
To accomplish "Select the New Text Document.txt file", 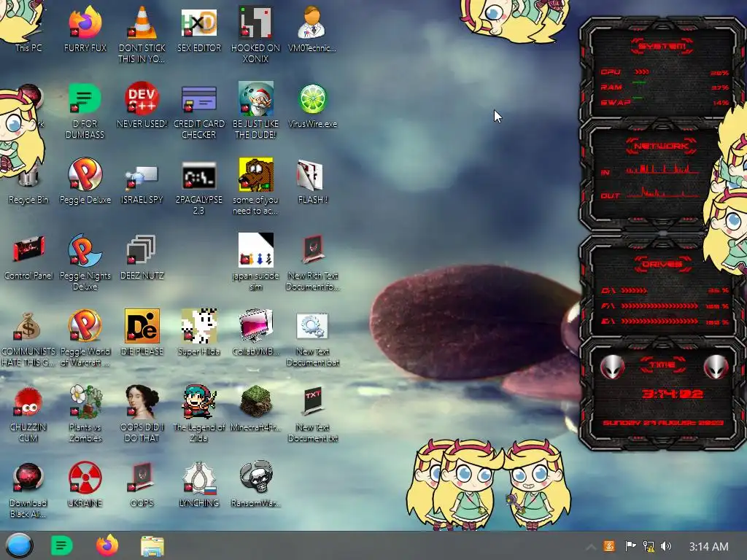I will tap(312, 413).
